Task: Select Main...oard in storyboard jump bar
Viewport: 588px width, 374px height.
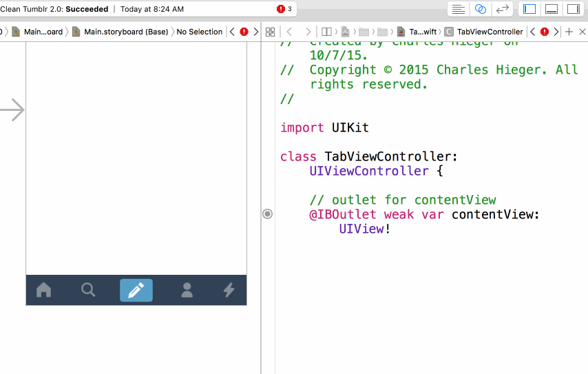Action: coord(37,32)
